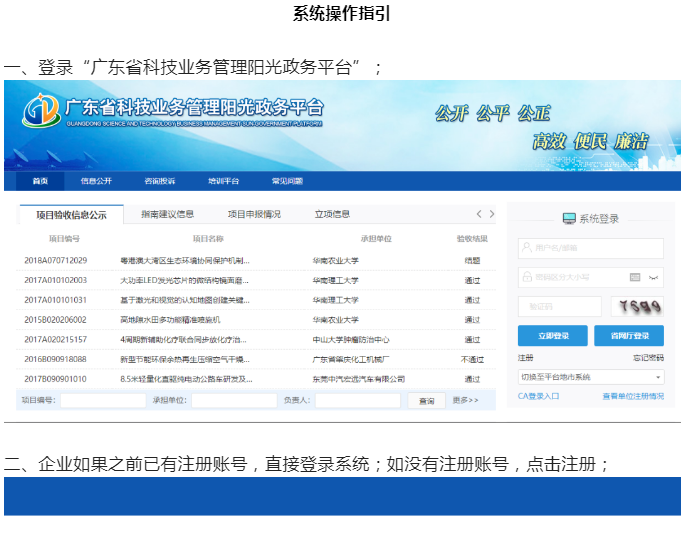The height and width of the screenshot is (537, 689).
Task: Click the user icon in username field
Action: tap(526, 248)
